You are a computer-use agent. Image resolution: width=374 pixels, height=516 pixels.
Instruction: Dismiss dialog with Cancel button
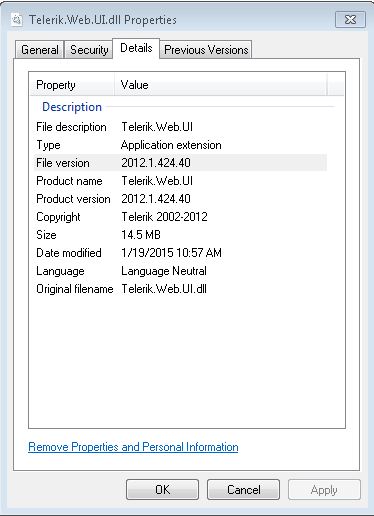click(244, 490)
